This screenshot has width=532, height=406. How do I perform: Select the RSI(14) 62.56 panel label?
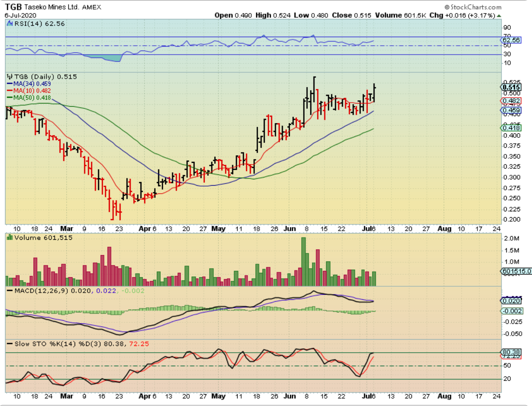coord(40,24)
